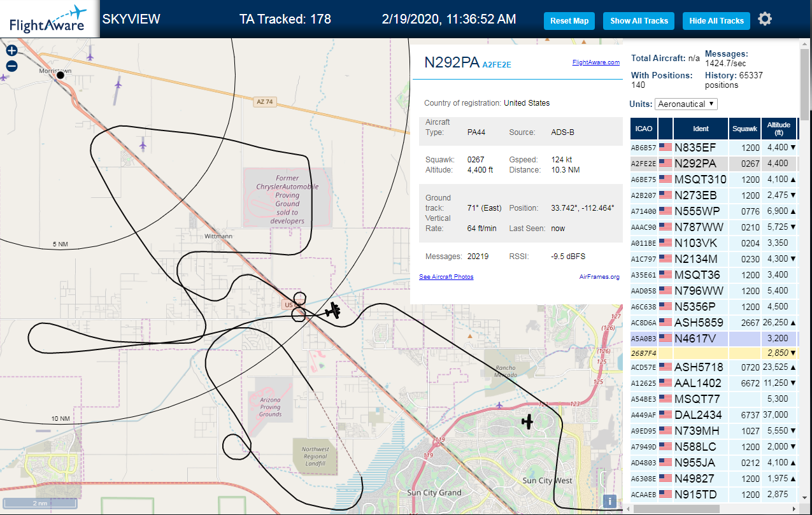Image resolution: width=812 pixels, height=515 pixels.
Task: Sort the table by Altitude (ft) column header
Action: 779,129
